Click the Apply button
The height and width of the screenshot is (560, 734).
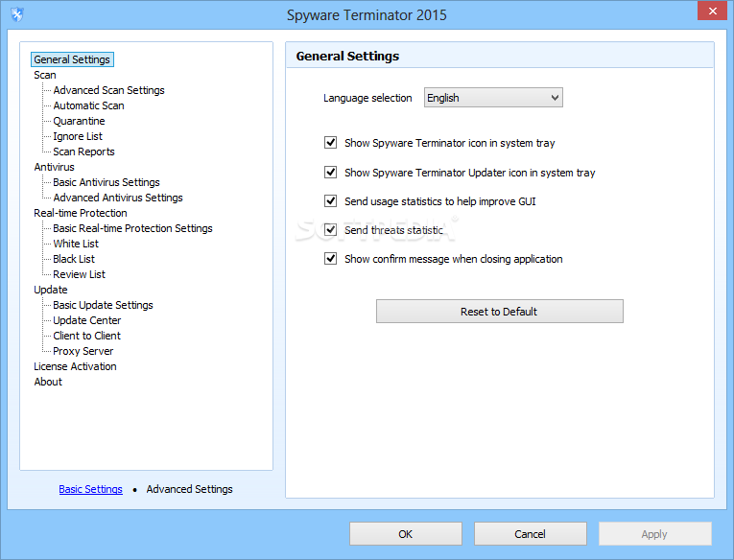click(x=655, y=534)
